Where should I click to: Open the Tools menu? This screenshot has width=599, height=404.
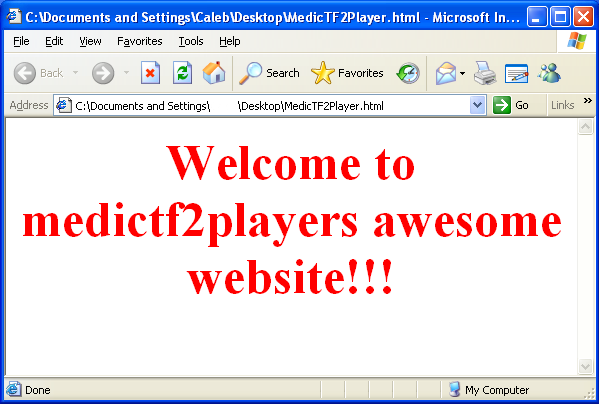pos(191,41)
